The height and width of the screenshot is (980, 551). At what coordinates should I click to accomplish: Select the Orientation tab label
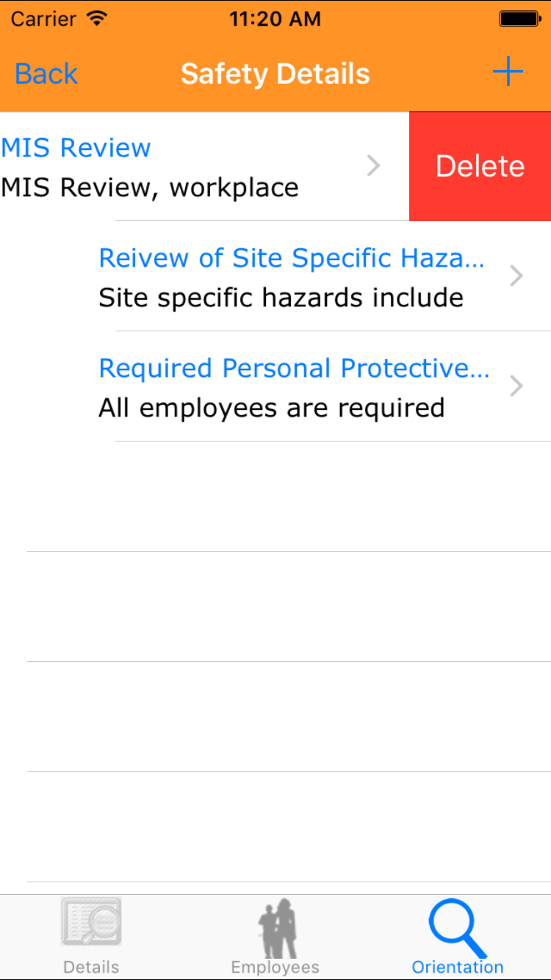(x=458, y=967)
